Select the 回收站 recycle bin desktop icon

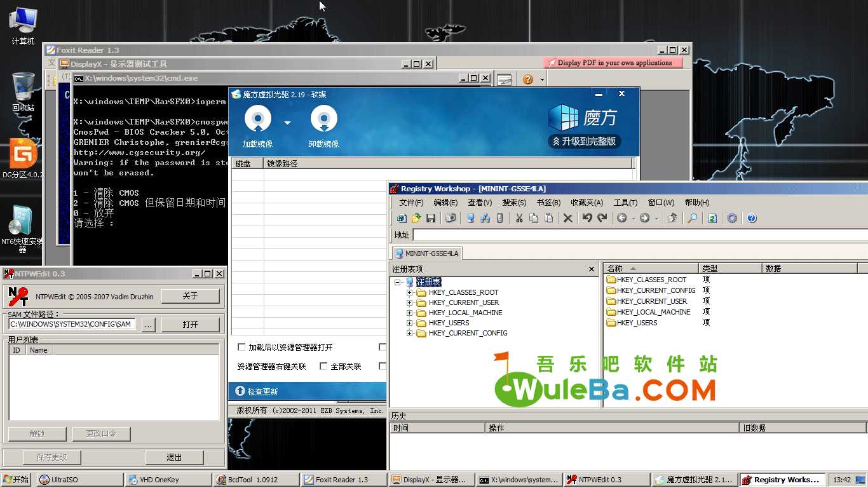(23, 92)
